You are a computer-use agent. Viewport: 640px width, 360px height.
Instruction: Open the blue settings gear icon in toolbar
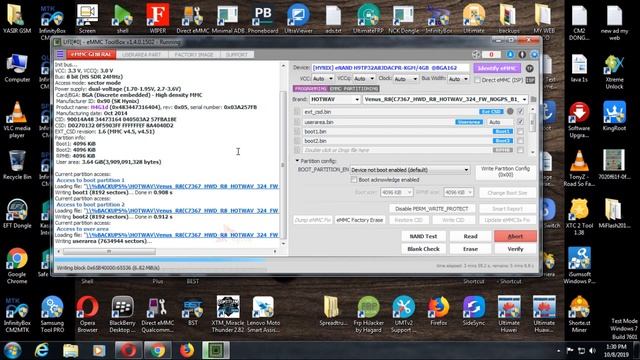tap(534, 54)
